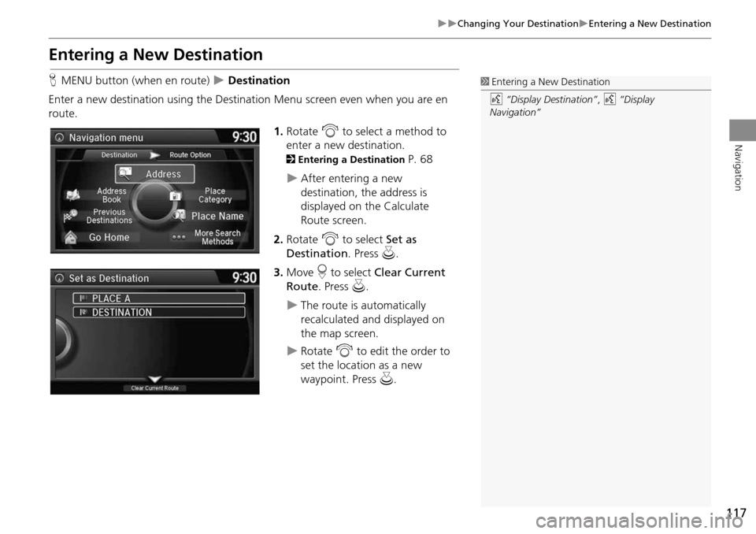The height and width of the screenshot is (534, 756).
Task: Click the voice icon before "Display Destination"
Action: [x=495, y=100]
